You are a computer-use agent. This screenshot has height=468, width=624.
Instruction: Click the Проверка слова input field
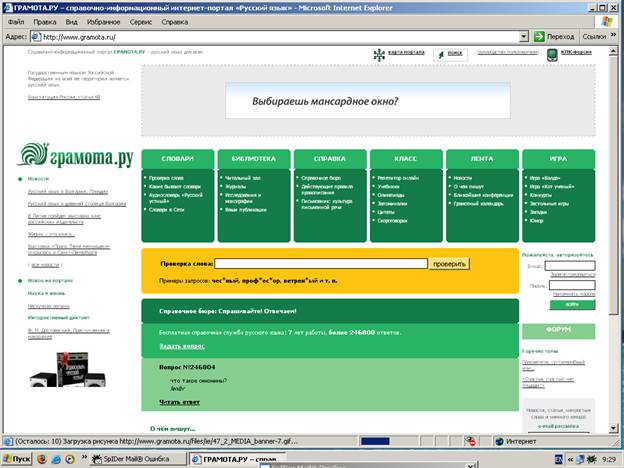click(x=321, y=263)
